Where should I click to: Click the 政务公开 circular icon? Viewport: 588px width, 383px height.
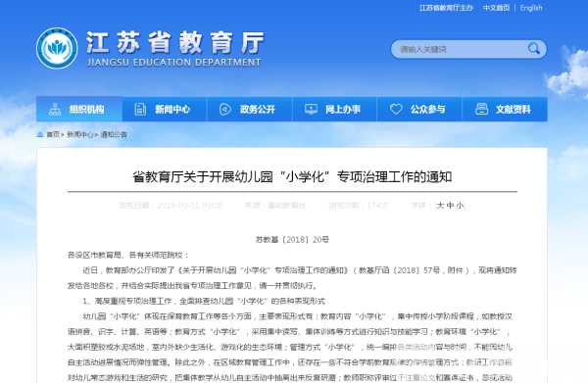(225, 109)
